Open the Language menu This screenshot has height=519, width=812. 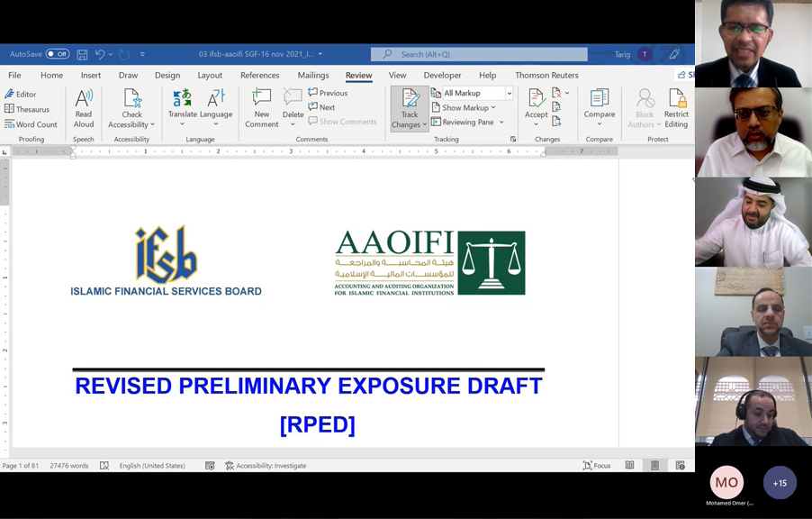click(x=216, y=108)
